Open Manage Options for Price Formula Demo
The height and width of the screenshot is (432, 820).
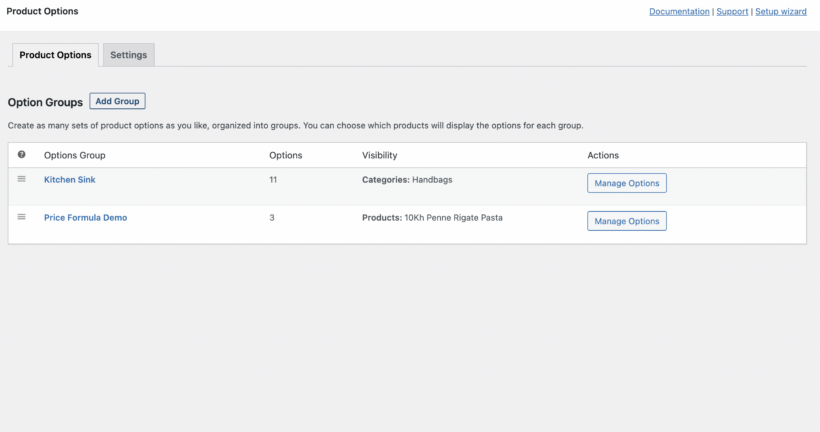[626, 221]
